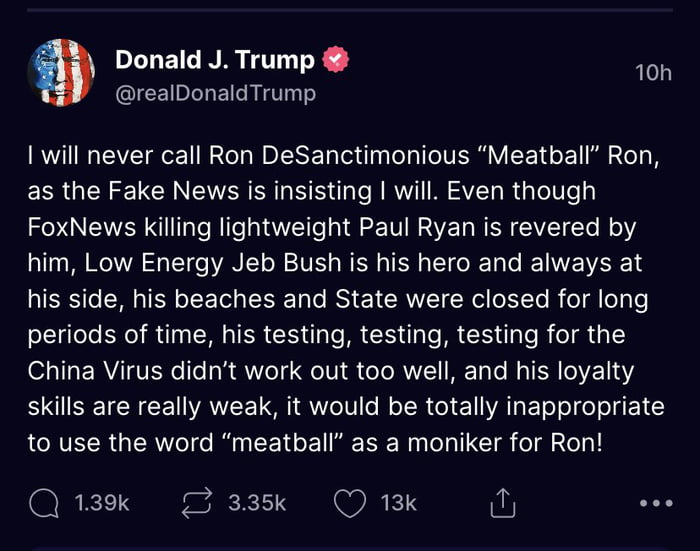
Task: Open Donald J. Trump display name
Action: point(215,59)
